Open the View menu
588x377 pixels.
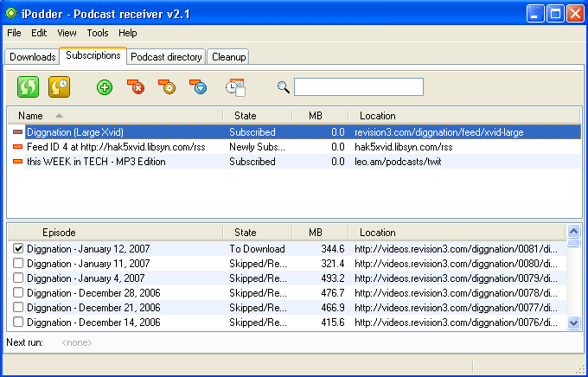tap(67, 33)
